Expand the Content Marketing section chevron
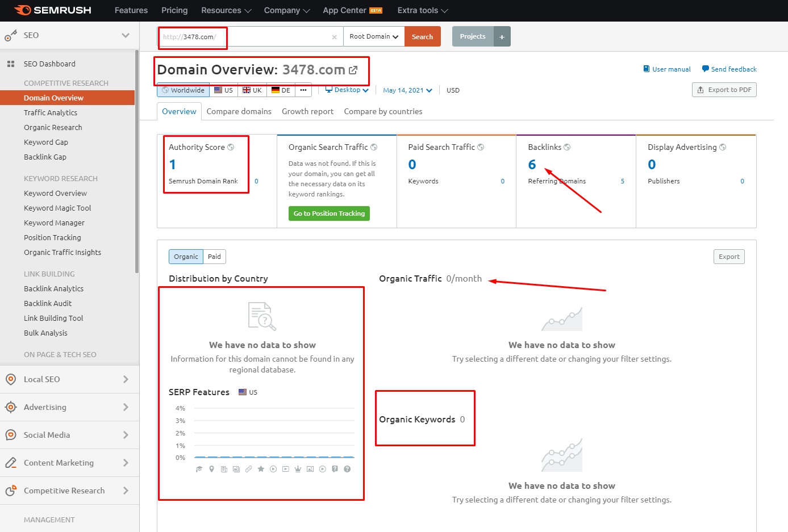 click(126, 463)
